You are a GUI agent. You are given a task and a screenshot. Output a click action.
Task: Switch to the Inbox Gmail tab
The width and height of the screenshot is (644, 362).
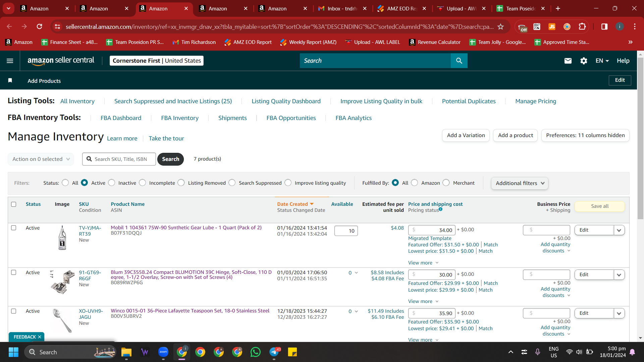342,8
